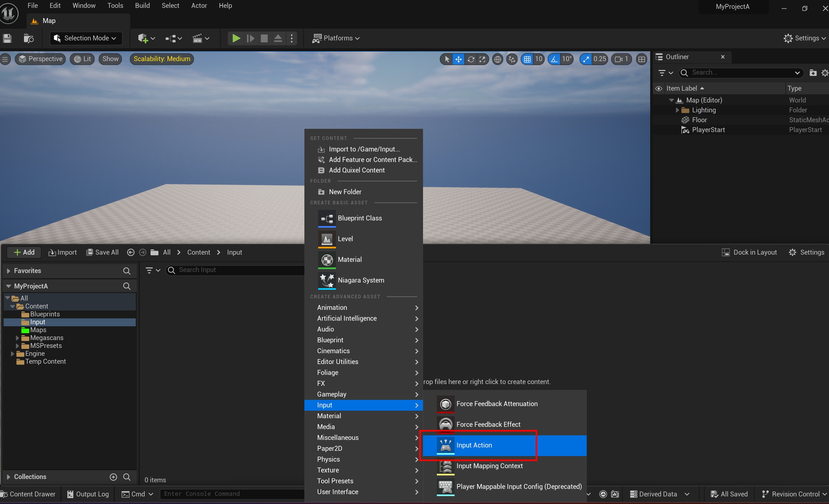Select the scale transform tool icon
The width and height of the screenshot is (829, 504).
(x=482, y=59)
